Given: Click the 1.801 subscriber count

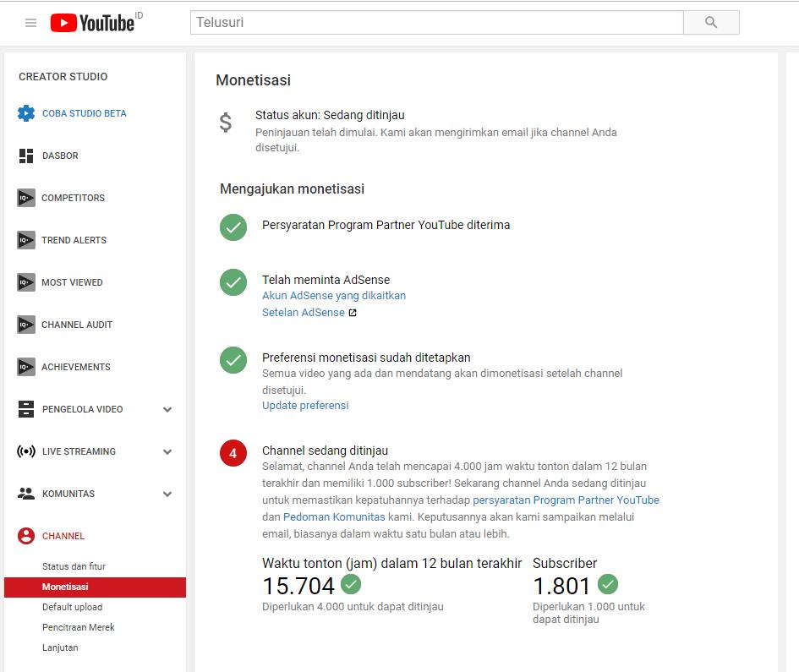Looking at the screenshot, I should click(x=561, y=586).
